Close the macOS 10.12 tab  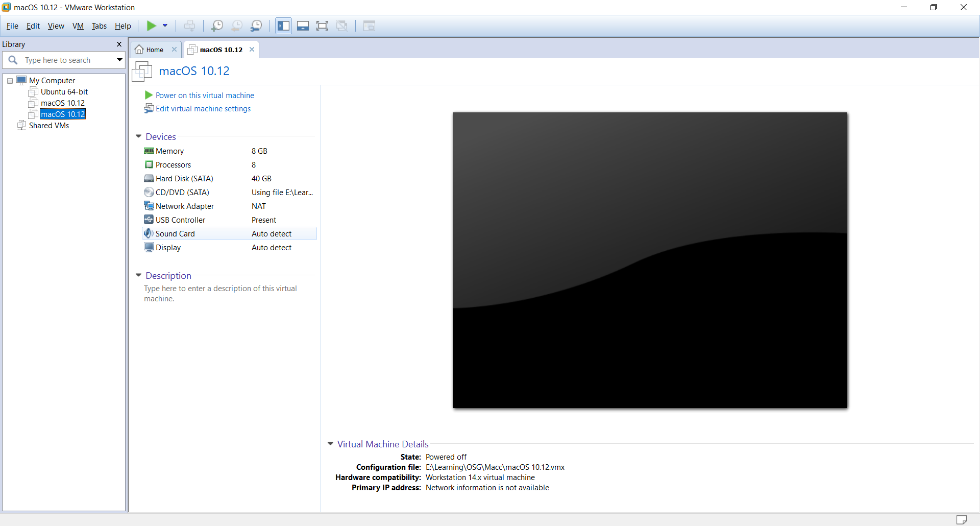[252, 50]
